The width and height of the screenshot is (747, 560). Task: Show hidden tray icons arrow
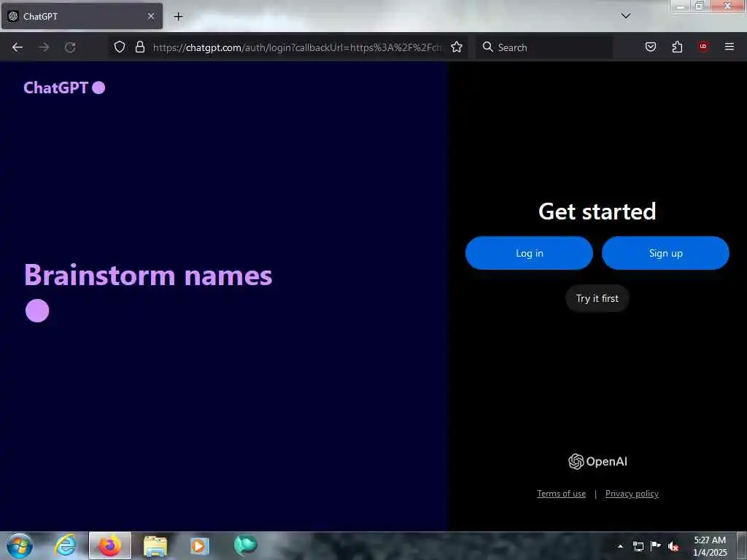click(620, 546)
